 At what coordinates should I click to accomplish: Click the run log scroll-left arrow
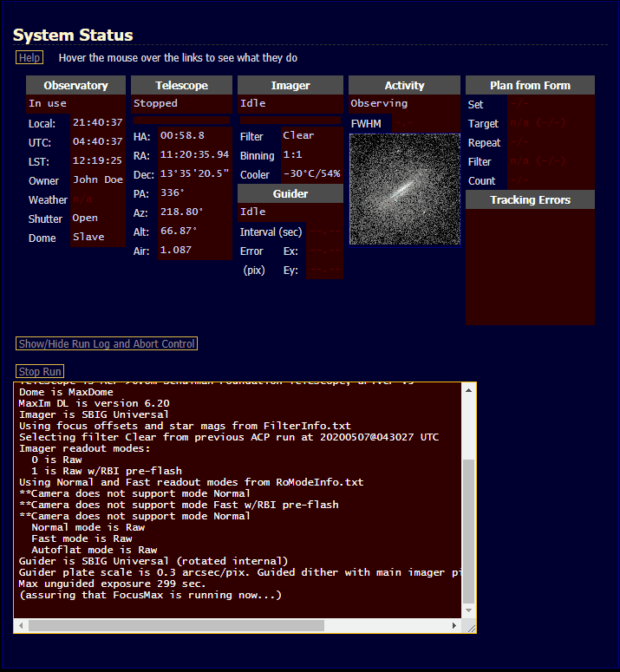[22, 625]
